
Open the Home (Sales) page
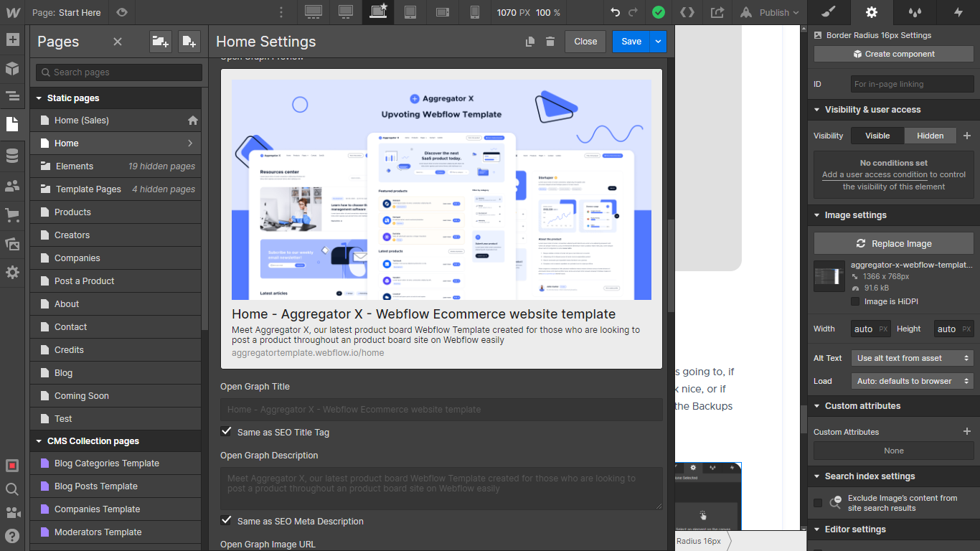click(116, 120)
